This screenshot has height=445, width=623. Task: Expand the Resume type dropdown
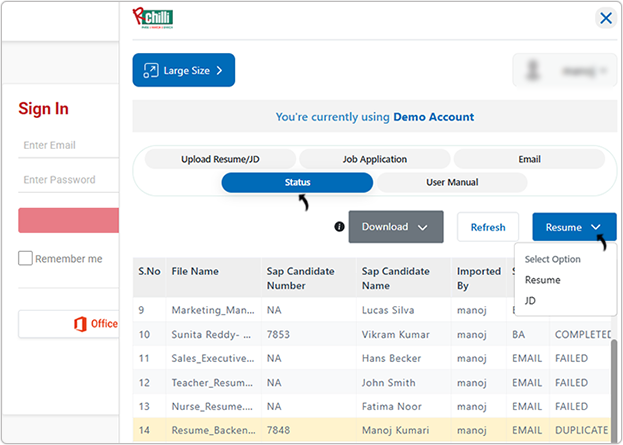573,227
